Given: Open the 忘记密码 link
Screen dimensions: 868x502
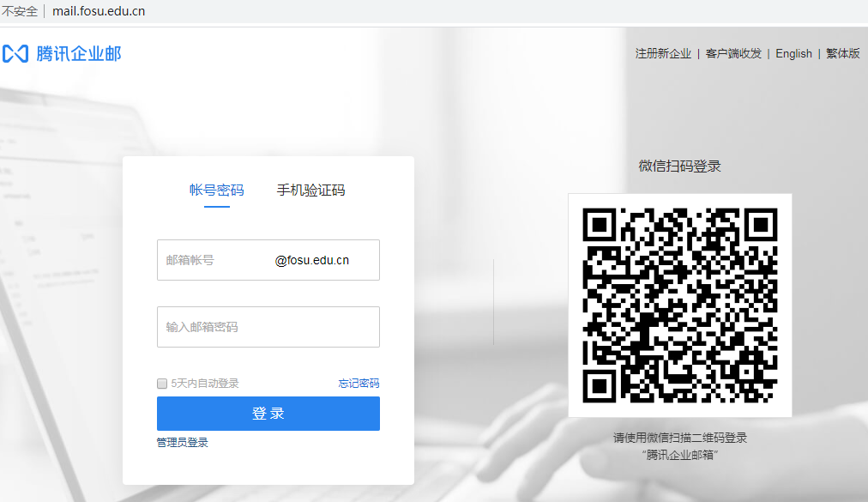Looking at the screenshot, I should pyautogui.click(x=358, y=384).
